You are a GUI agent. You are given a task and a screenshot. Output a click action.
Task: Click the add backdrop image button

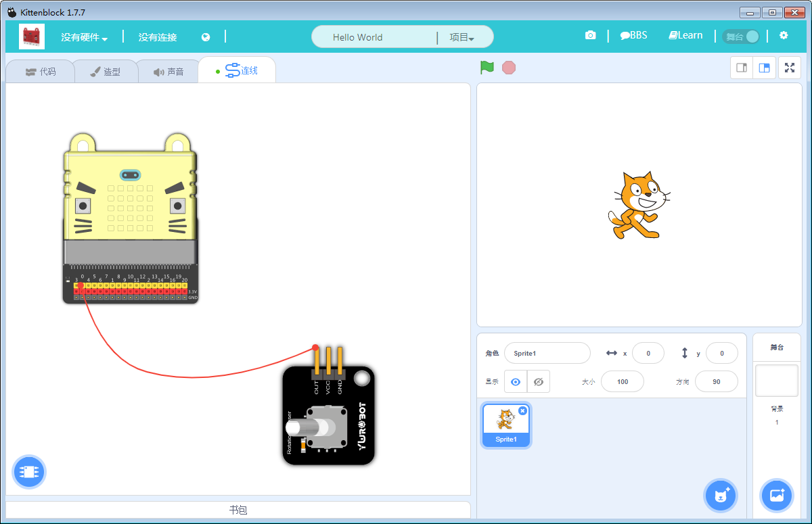pyautogui.click(x=776, y=496)
